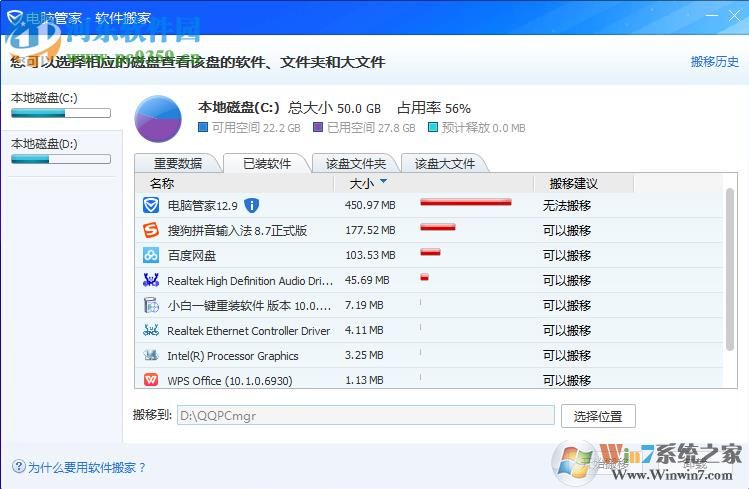
Task: Switch to the 重要数据 tab
Action: click(177, 163)
